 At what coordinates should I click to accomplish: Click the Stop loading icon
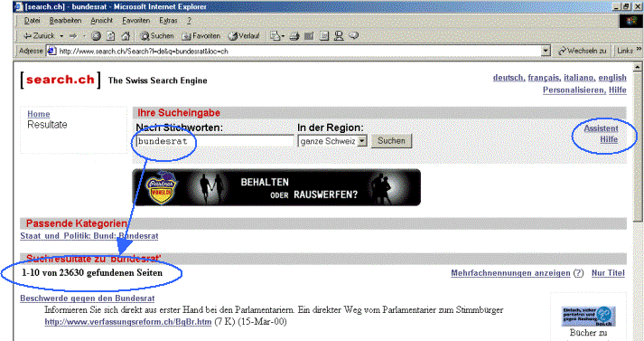click(96, 36)
